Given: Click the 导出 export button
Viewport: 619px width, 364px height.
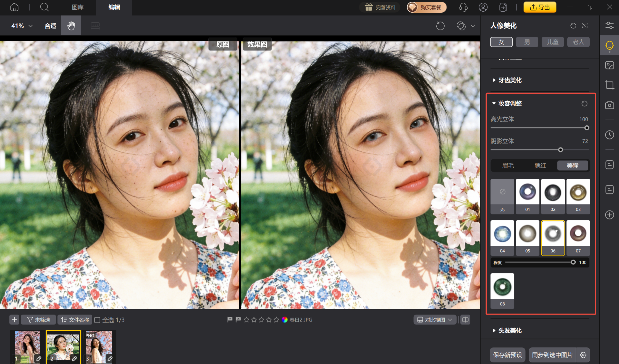Looking at the screenshot, I should (539, 7).
